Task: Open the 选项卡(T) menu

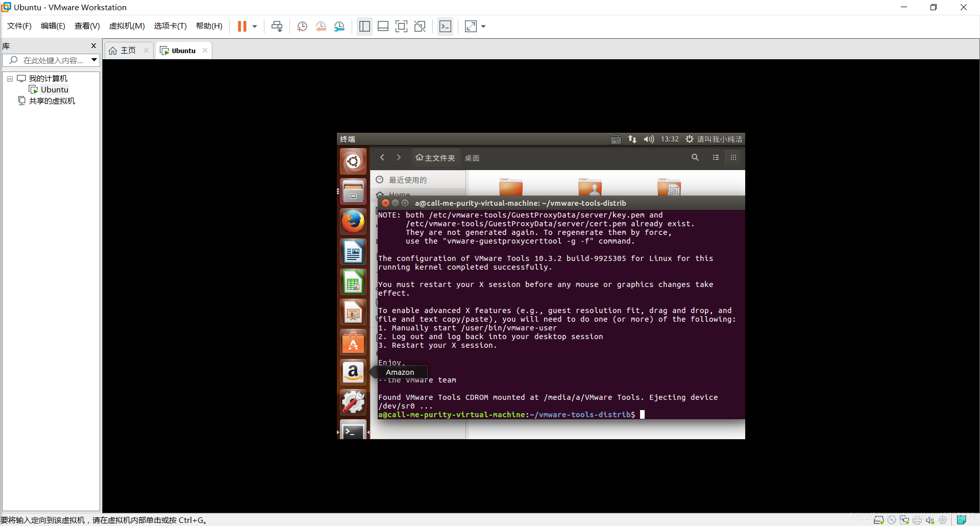Action: point(170,26)
